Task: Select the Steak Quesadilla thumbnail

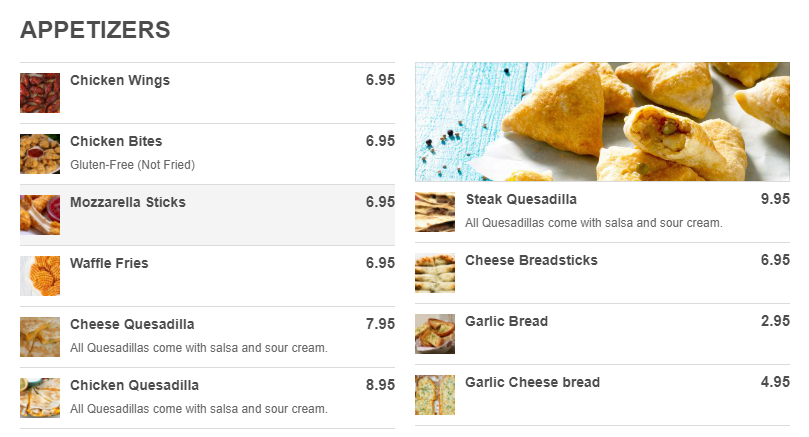Action: [435, 212]
